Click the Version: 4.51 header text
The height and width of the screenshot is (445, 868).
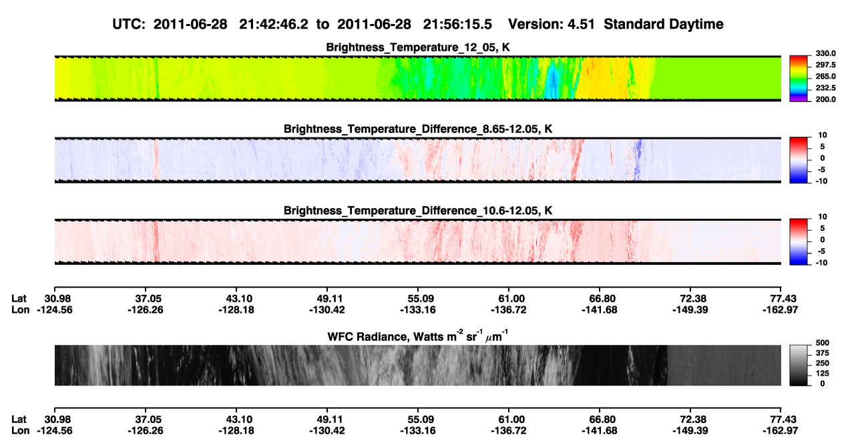pyautogui.click(x=552, y=24)
